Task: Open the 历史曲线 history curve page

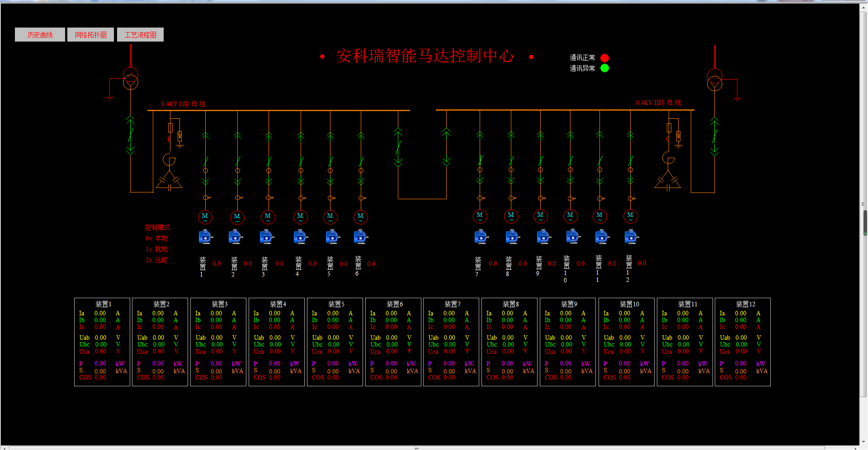Action: click(x=40, y=35)
